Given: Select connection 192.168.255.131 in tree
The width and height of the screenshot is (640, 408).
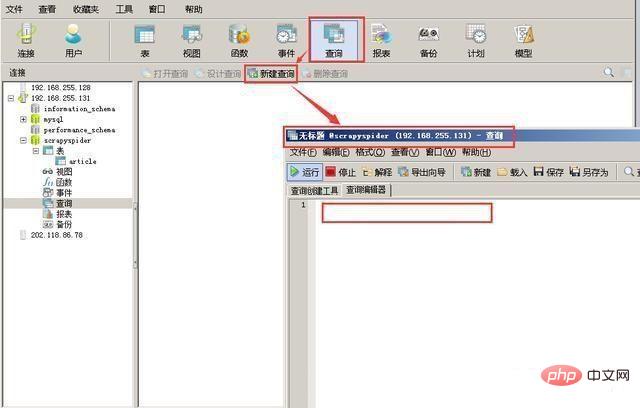Looking at the screenshot, I should pos(61,98).
